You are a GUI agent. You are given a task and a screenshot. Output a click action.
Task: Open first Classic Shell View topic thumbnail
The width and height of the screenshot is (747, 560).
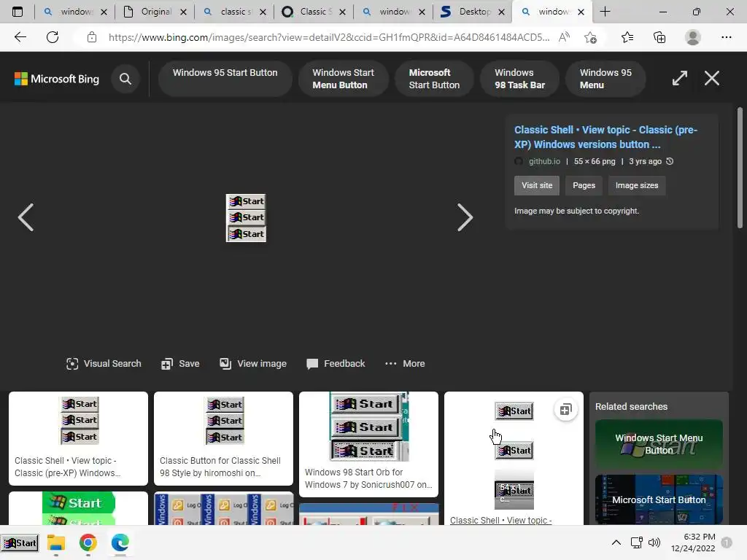78,438
